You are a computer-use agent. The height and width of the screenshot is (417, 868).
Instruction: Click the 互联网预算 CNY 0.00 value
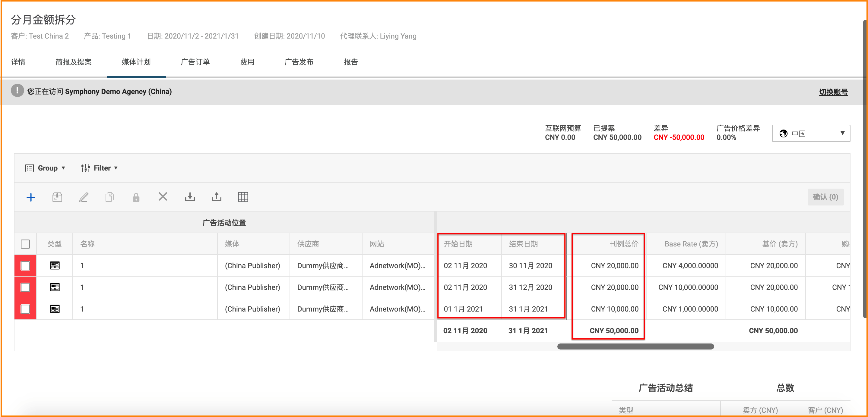tap(560, 137)
